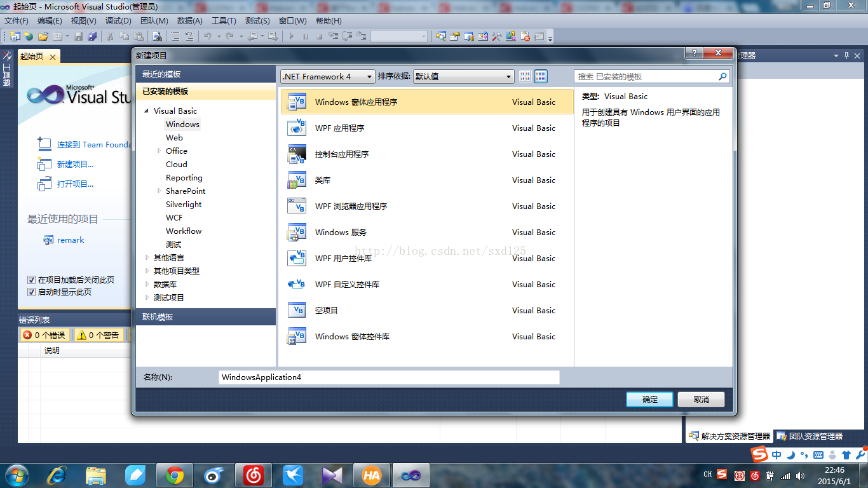This screenshot has height=488, width=868.
Task: Click the search magnifier icon in the dialog
Action: coord(722,76)
